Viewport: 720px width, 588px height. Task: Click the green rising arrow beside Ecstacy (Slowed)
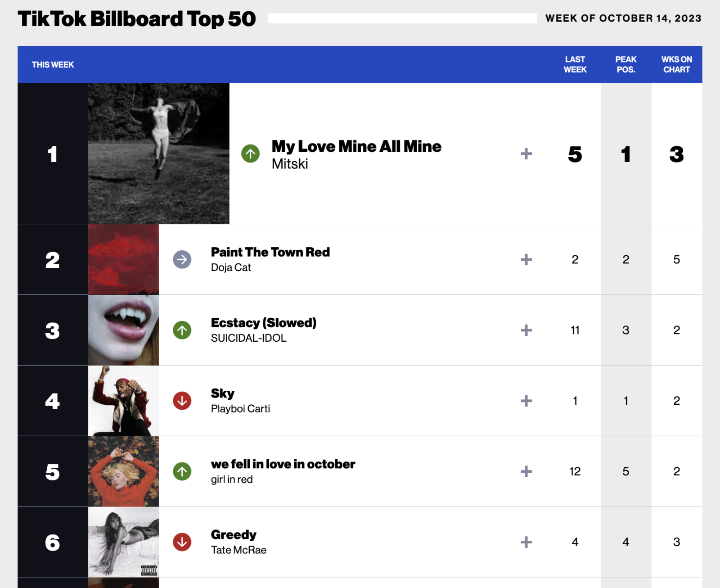point(182,330)
